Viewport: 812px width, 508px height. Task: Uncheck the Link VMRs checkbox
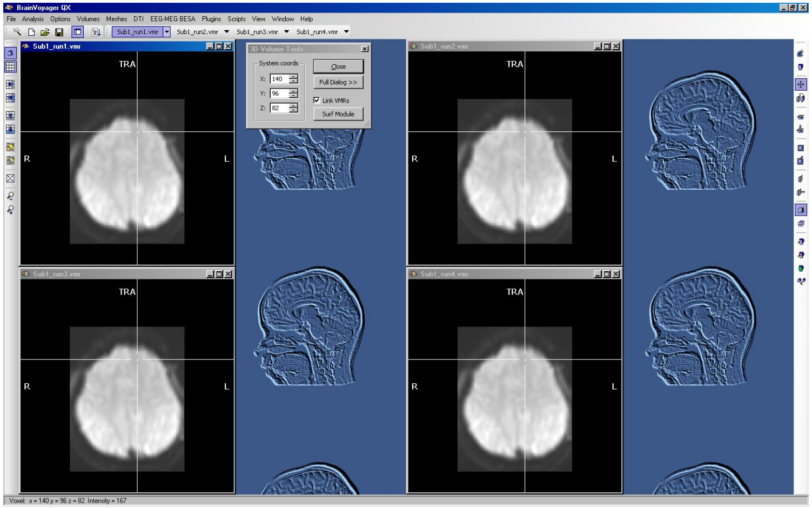pyautogui.click(x=317, y=101)
